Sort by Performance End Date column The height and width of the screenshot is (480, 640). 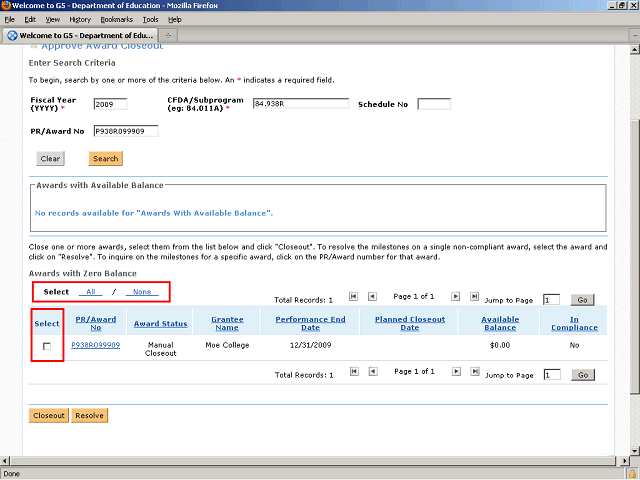pos(310,324)
